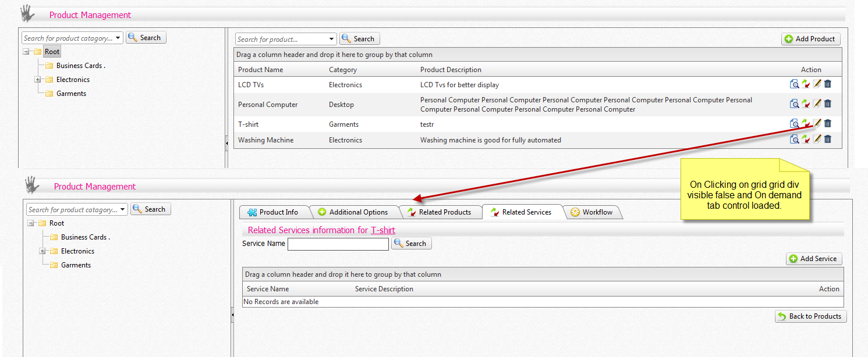Expand Electronics node on product list screen

click(x=38, y=80)
